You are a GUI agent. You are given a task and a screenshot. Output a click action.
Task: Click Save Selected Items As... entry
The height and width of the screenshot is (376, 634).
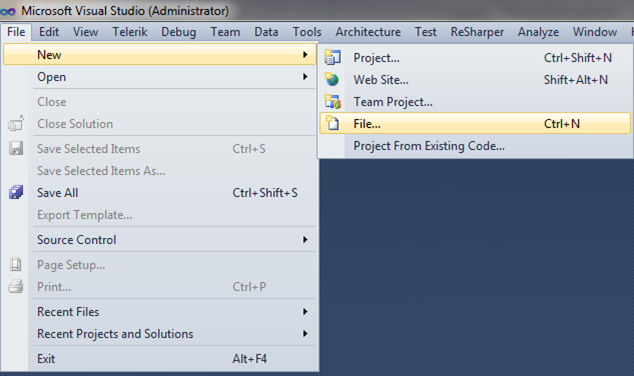159,171
